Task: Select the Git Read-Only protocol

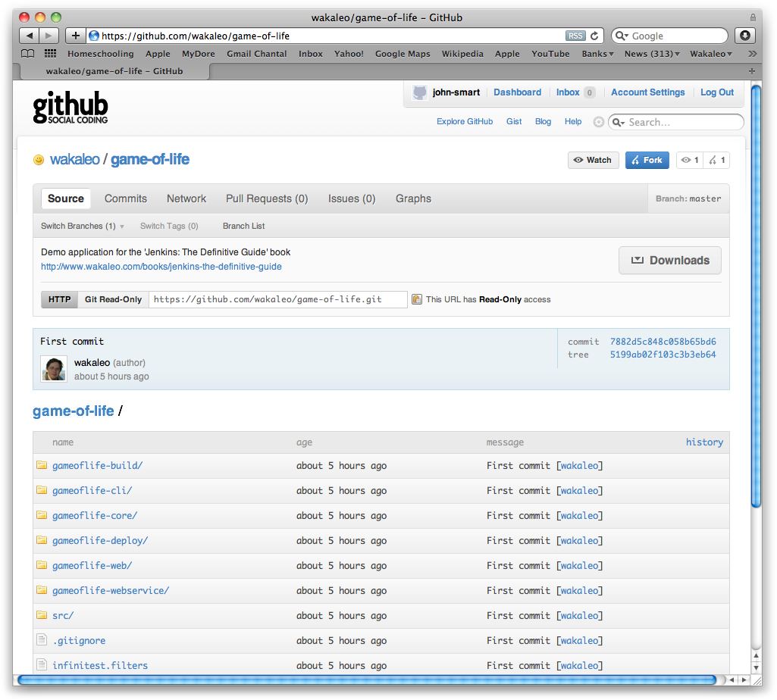Action: (x=113, y=299)
